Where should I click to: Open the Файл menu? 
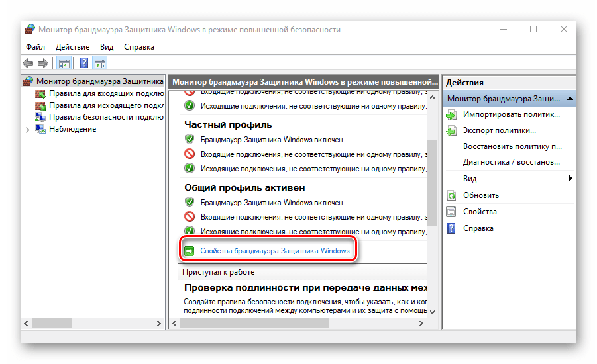(x=35, y=47)
